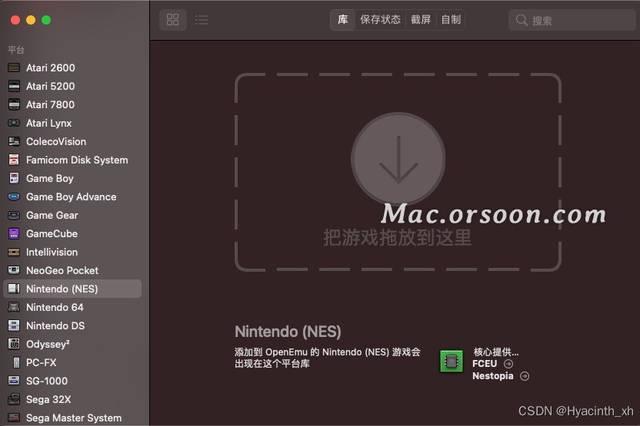Select Atari 2600 platform label
640x426 pixels.
click(x=51, y=68)
